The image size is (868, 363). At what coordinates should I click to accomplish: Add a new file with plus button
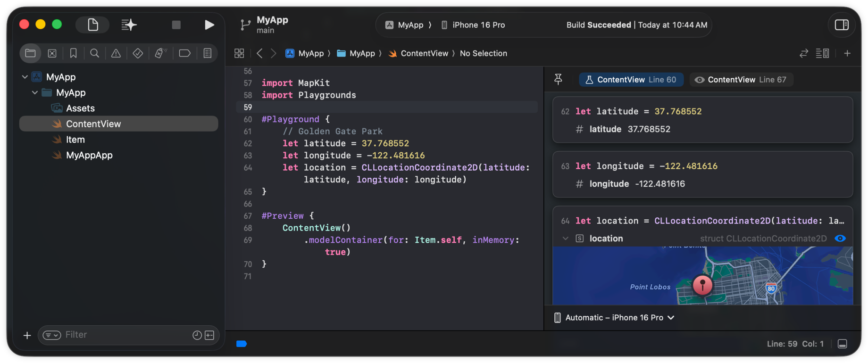27,335
